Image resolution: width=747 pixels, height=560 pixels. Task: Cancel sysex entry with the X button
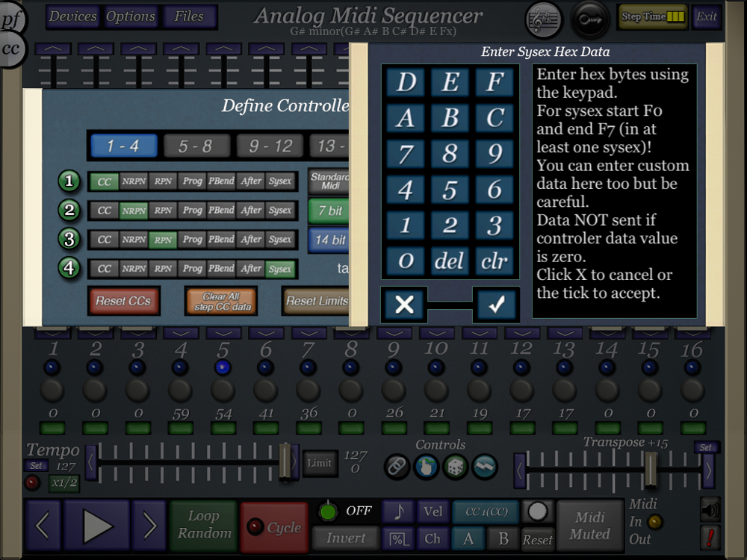404,305
